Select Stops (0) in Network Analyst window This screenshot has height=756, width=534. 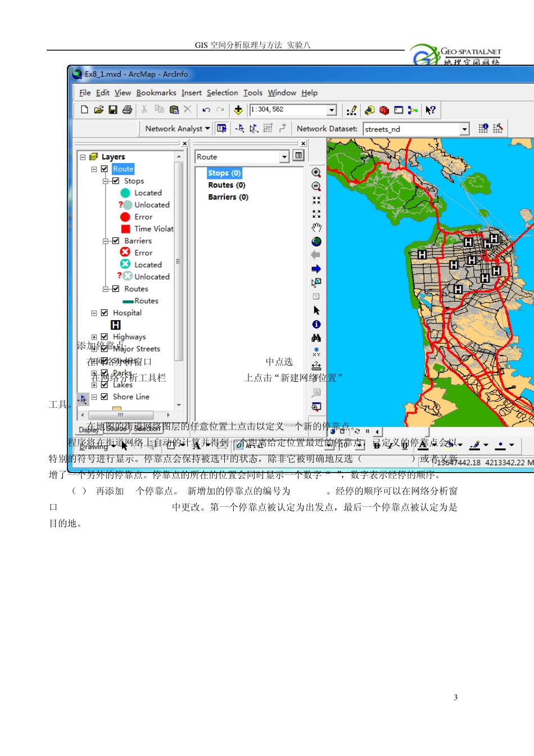coord(224,173)
